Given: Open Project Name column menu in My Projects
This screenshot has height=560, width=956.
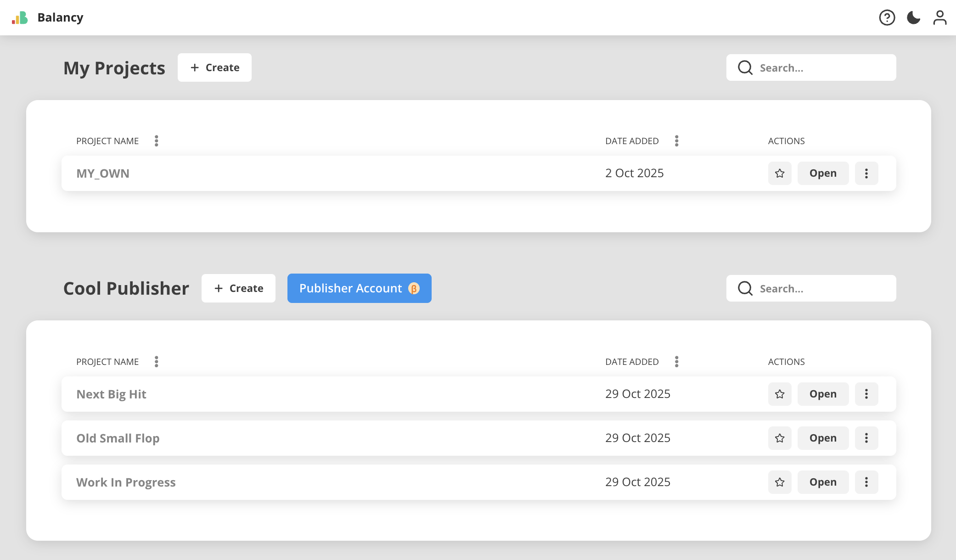Looking at the screenshot, I should [x=157, y=141].
